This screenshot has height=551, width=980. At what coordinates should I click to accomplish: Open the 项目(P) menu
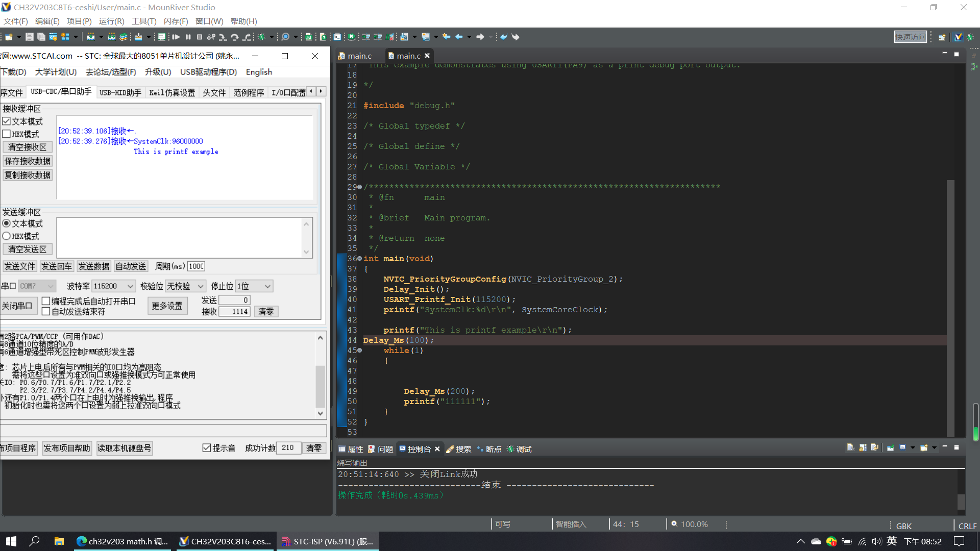pyautogui.click(x=79, y=21)
